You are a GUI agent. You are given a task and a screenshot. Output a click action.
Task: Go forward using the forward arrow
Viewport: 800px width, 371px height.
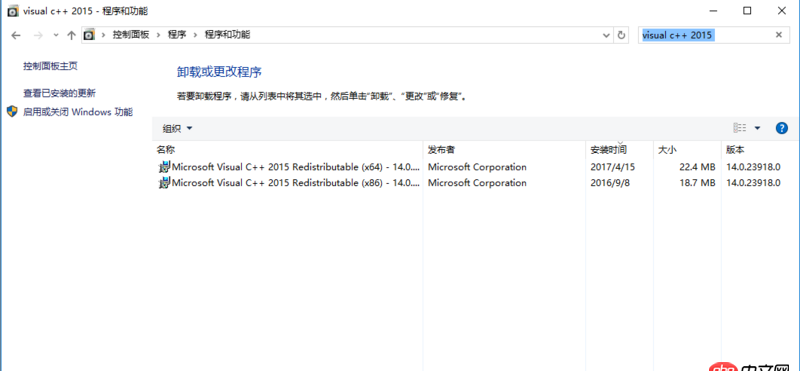38,35
